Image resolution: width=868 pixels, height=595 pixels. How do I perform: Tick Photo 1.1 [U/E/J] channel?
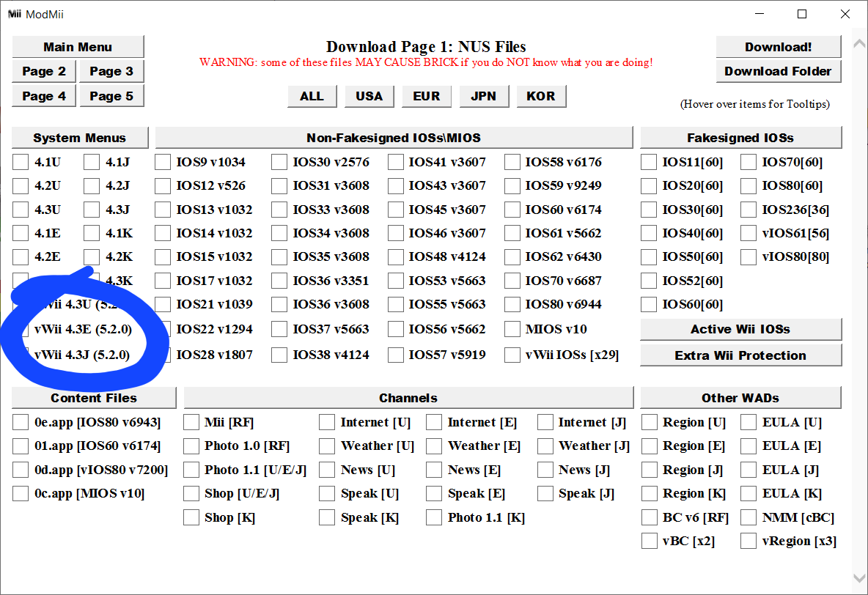click(x=191, y=470)
